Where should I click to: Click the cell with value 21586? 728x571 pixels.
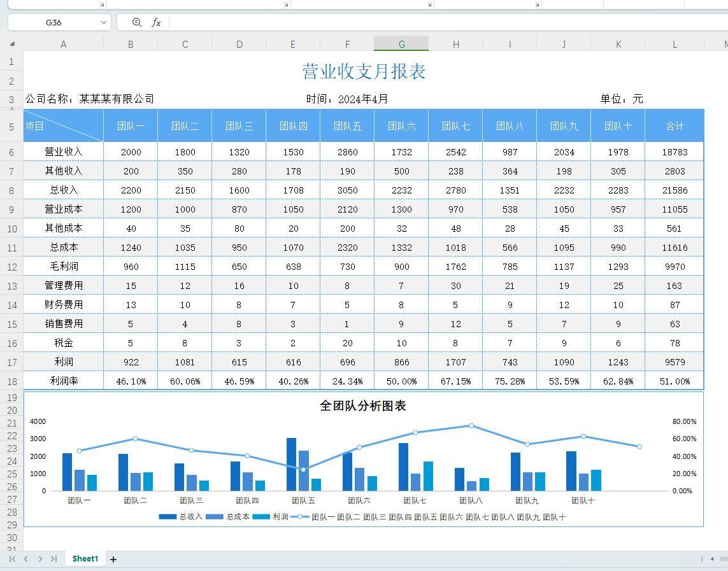pos(674,190)
